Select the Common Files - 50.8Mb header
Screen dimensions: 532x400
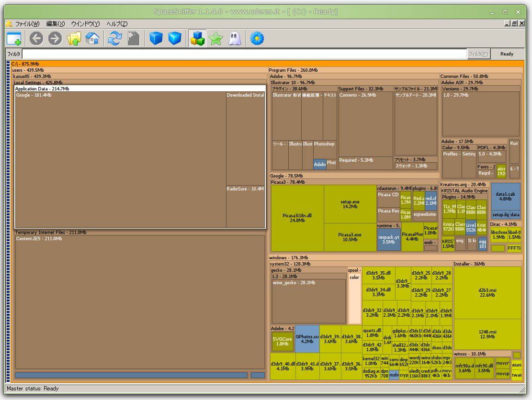tap(481, 77)
